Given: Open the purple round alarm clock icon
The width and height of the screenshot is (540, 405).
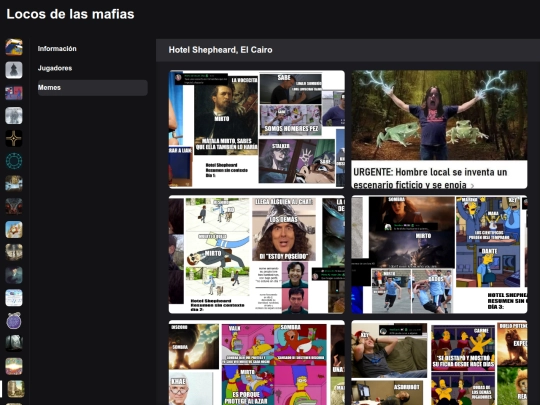Looking at the screenshot, I should 14,321.
